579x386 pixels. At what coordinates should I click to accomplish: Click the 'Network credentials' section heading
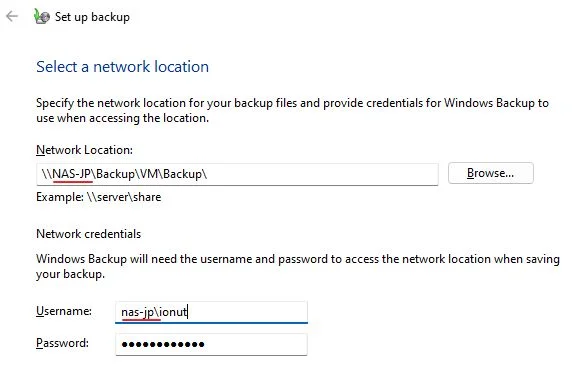[89, 234]
